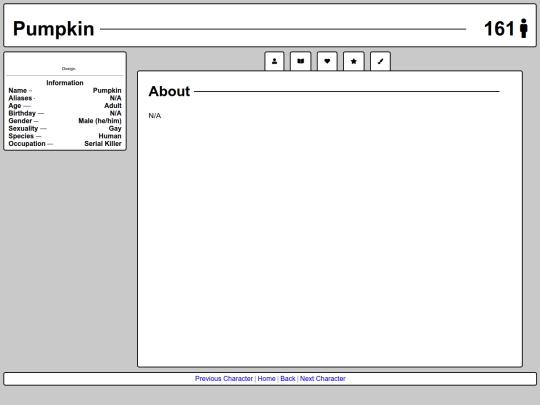Click the standing person icon beside 161
The image size is (540, 405).
click(524, 28)
